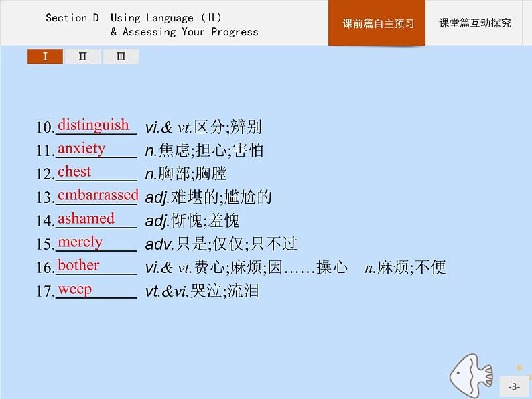Click the fish illustration icon

(472, 376)
